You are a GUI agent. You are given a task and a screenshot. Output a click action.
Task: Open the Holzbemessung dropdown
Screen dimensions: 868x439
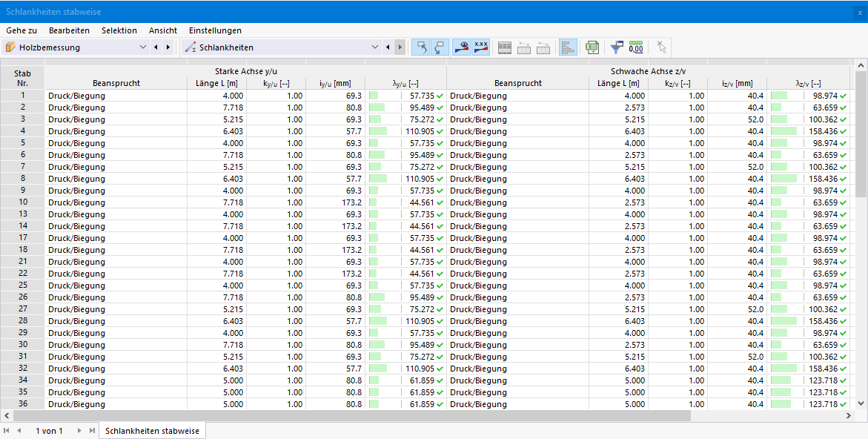[x=76, y=47]
